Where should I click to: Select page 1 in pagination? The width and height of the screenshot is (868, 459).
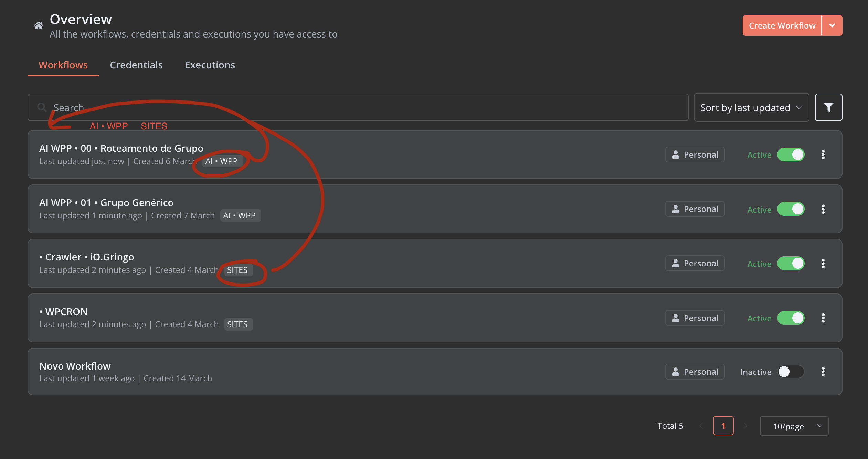[x=723, y=426]
